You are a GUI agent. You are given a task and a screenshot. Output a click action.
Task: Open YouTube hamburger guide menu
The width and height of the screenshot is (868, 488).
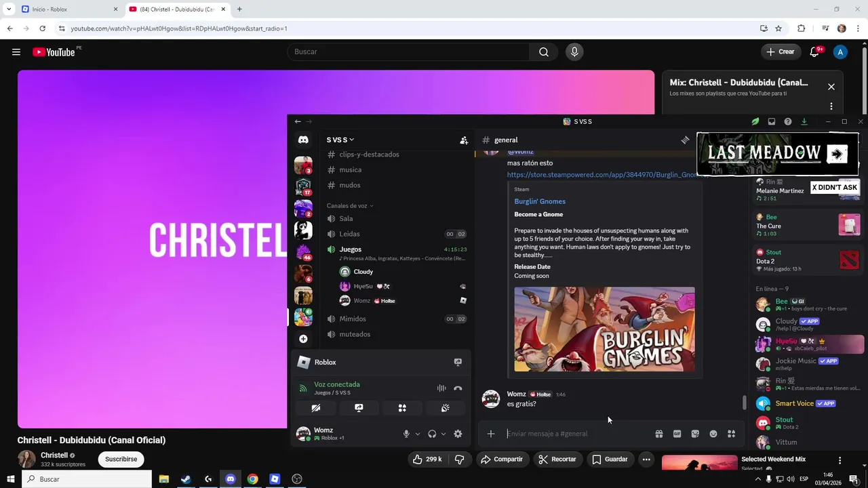(x=16, y=52)
